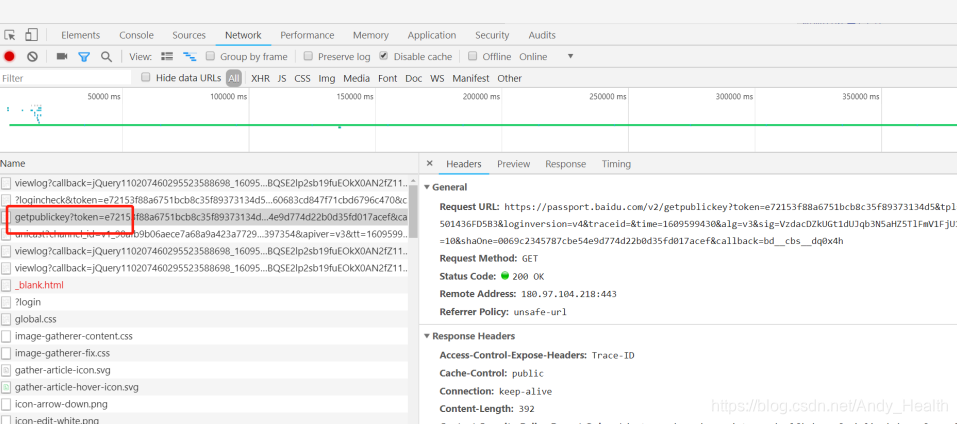This screenshot has width=957, height=424.
Task: View the Timing detail tab
Action: [616, 164]
